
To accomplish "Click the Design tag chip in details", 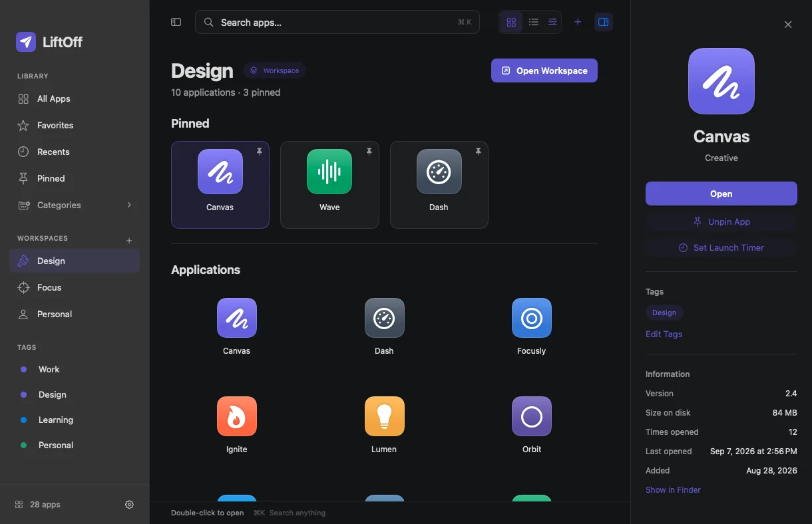I will pyautogui.click(x=664, y=313).
